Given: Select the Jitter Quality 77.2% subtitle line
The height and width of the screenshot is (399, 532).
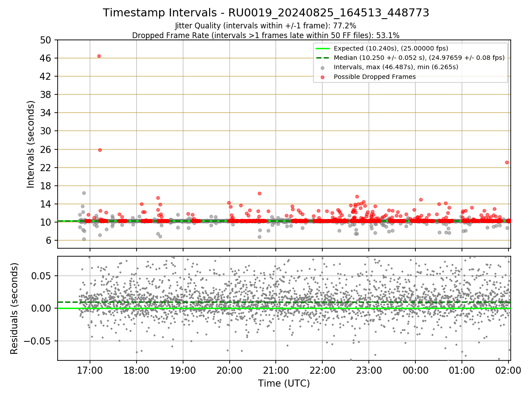Looking at the screenshot, I should coord(266,26).
